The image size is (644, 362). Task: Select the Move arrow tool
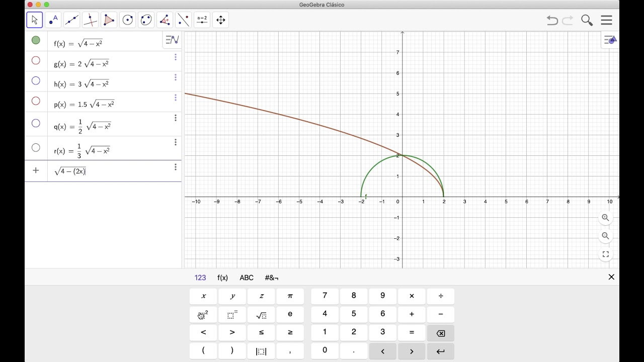click(35, 20)
